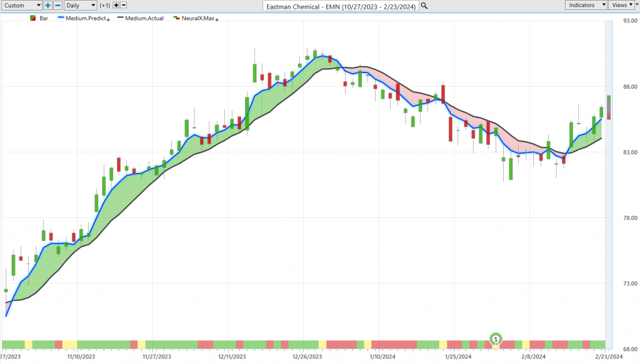Click the 12/26/2023 date axis label
Viewport: 640px width, 364px height.
pos(307,357)
